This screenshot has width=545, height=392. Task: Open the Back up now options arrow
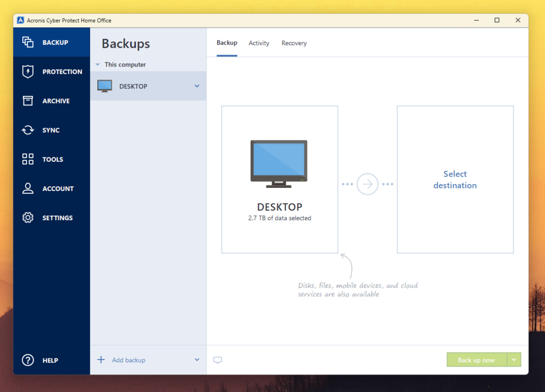click(x=514, y=360)
